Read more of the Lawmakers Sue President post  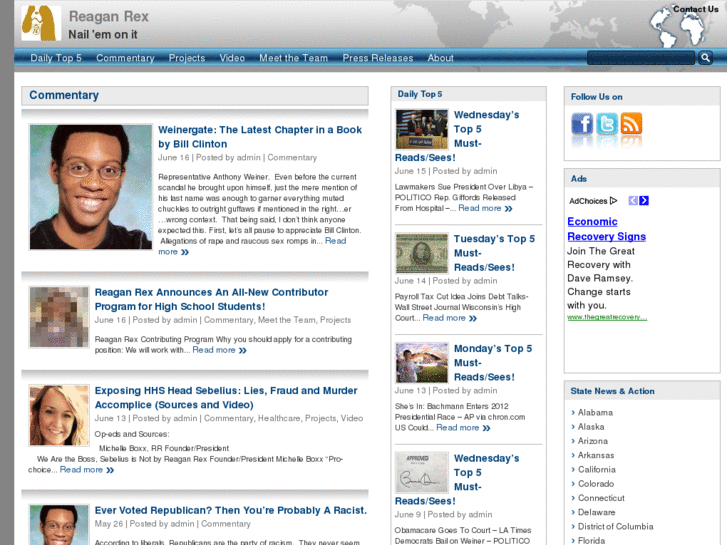click(x=485, y=208)
